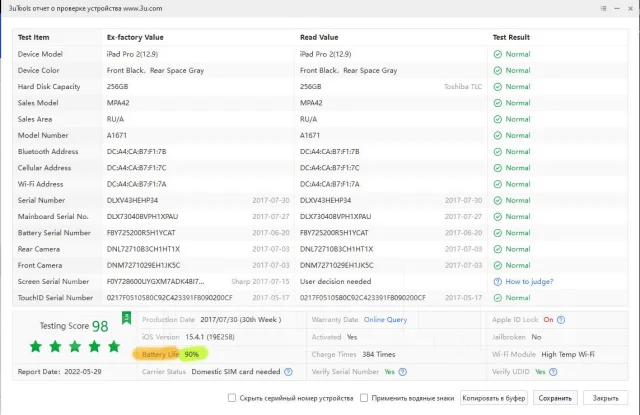Click the Rear Camera Normal checkmark icon
640x415 pixels.
(x=498, y=249)
